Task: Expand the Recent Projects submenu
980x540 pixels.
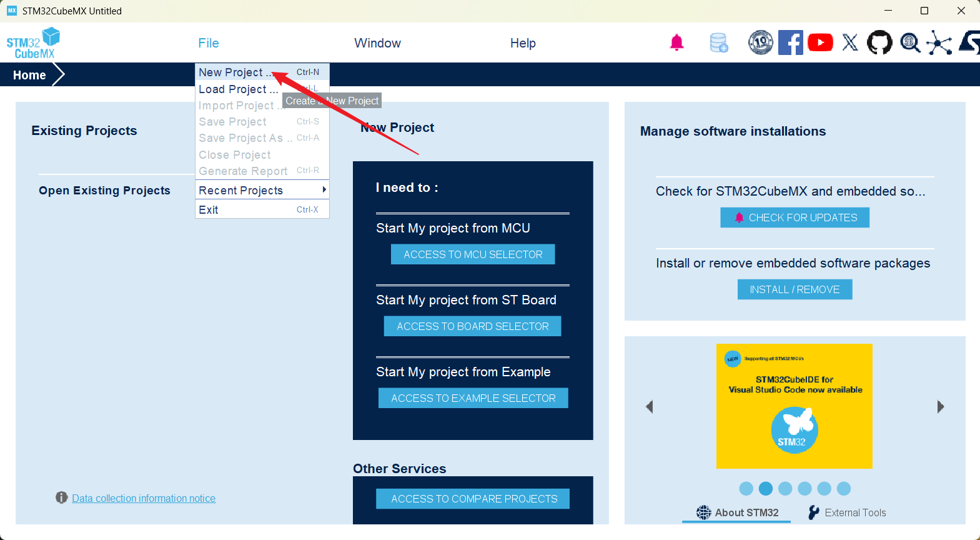Action: [x=262, y=191]
